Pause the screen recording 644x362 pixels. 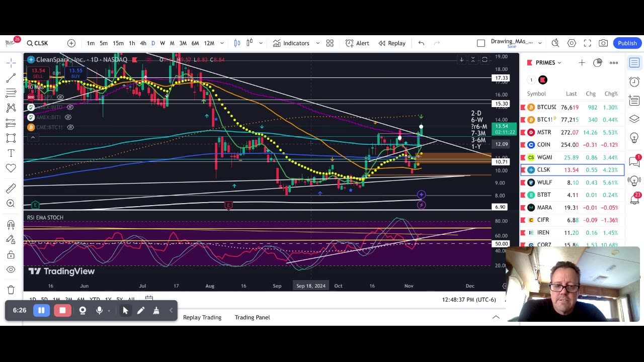point(41,310)
